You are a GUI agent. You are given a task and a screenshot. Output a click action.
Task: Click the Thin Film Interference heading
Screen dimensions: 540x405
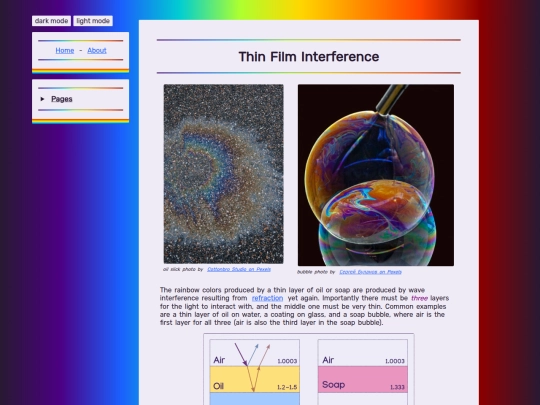tap(309, 56)
